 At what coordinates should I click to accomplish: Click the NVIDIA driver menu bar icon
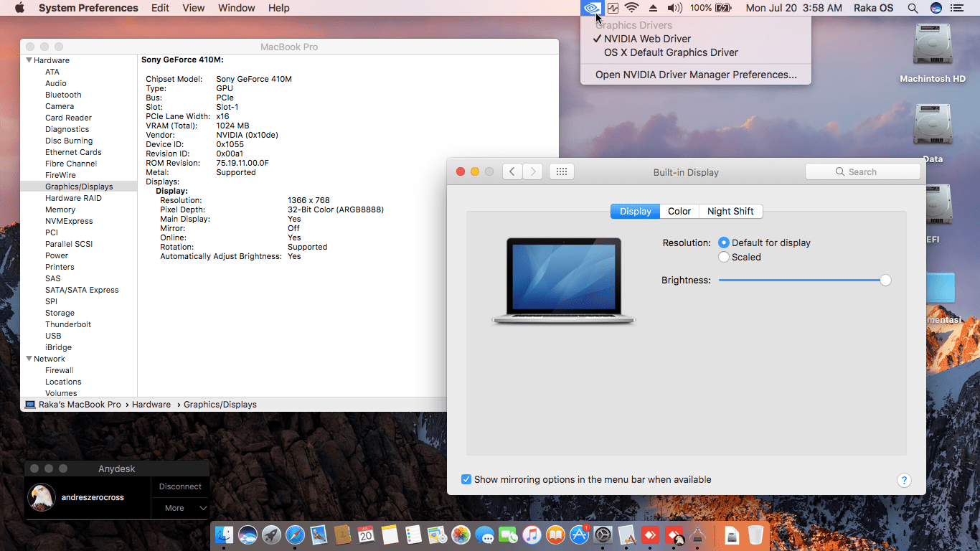[592, 8]
